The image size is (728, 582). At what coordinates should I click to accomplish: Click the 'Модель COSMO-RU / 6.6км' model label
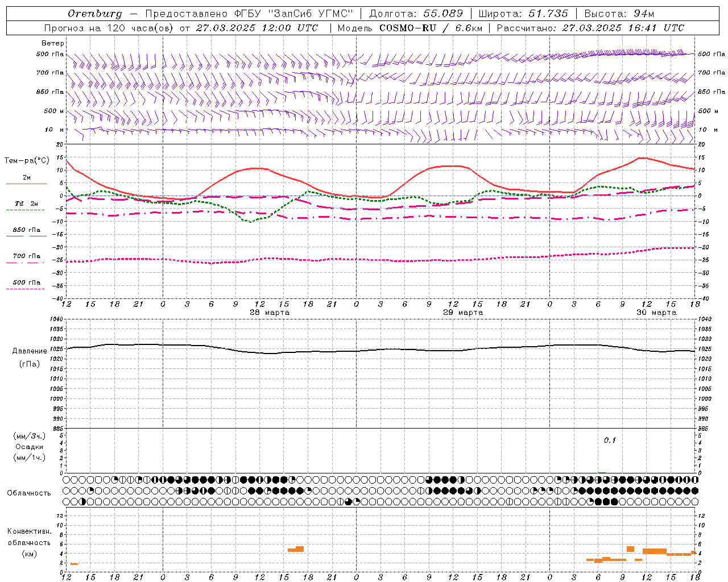tap(410, 28)
